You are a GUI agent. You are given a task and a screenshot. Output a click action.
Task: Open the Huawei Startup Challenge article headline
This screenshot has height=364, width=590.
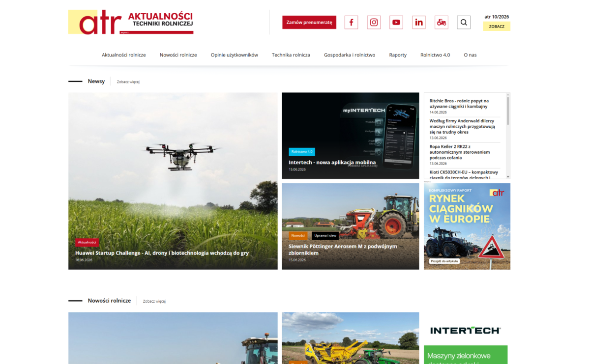[162, 253]
